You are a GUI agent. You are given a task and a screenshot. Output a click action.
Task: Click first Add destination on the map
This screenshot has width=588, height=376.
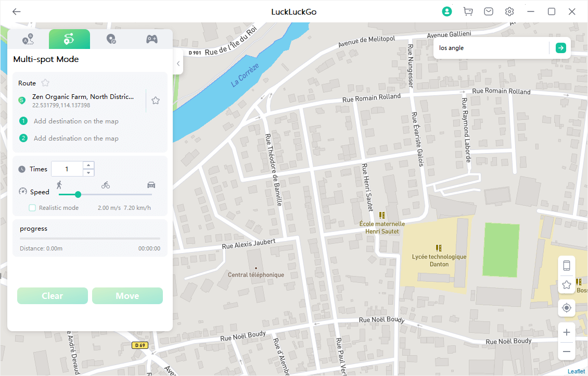76,121
